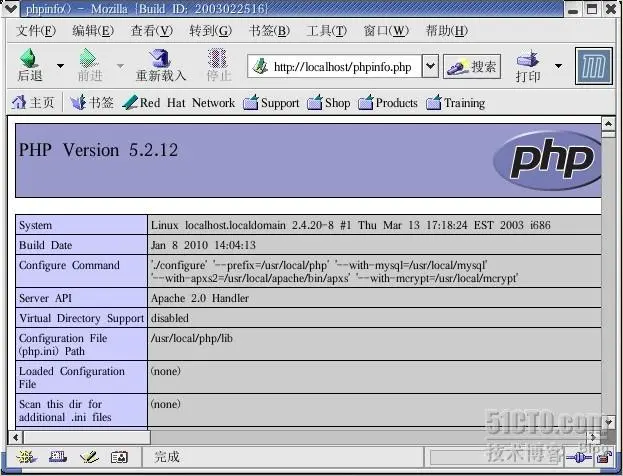
Task: Open the Support bookmark folder
Action: [271, 103]
